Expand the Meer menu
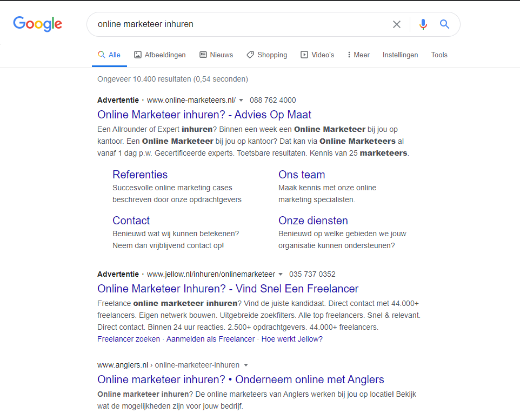The width and height of the screenshot is (520, 420). click(x=358, y=55)
